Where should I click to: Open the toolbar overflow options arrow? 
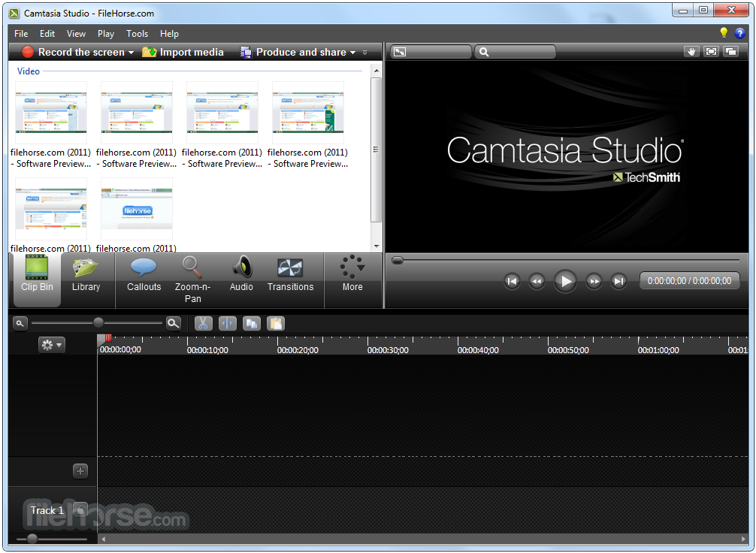pos(365,53)
